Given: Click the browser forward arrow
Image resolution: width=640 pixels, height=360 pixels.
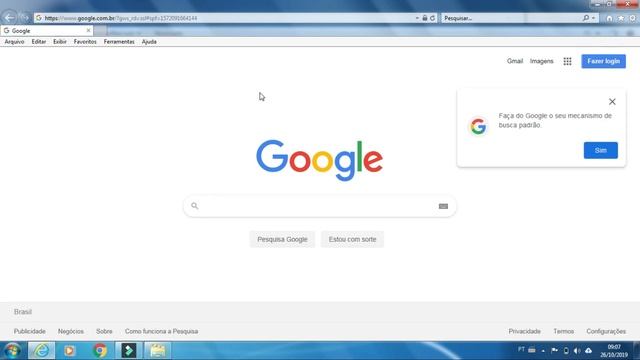Looking at the screenshot, I should [25, 18].
